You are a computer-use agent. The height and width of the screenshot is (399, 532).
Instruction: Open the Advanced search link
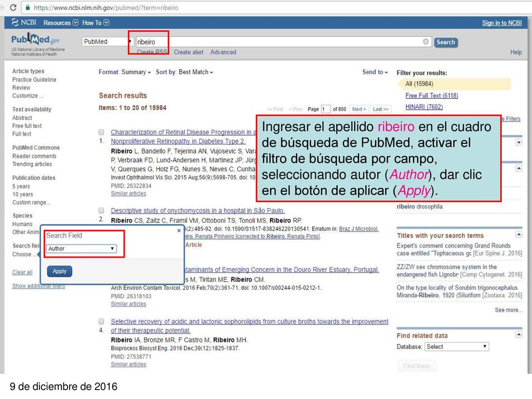(x=223, y=52)
